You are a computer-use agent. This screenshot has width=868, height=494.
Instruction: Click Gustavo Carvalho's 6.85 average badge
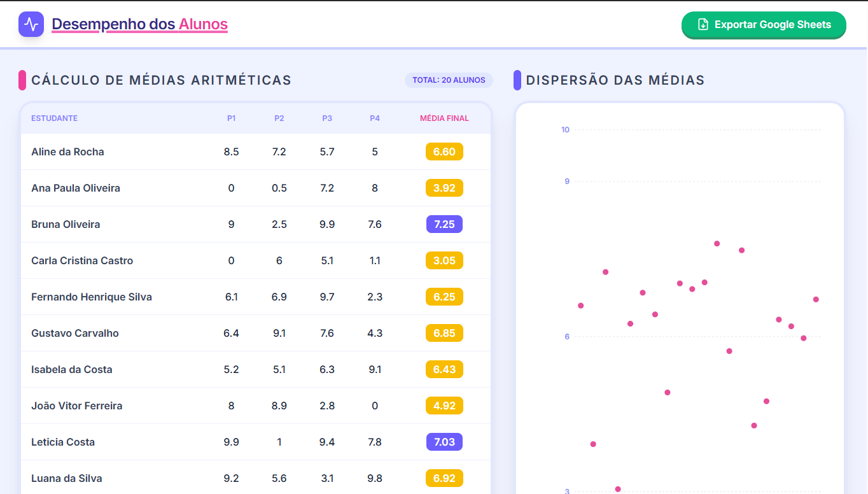tap(444, 333)
